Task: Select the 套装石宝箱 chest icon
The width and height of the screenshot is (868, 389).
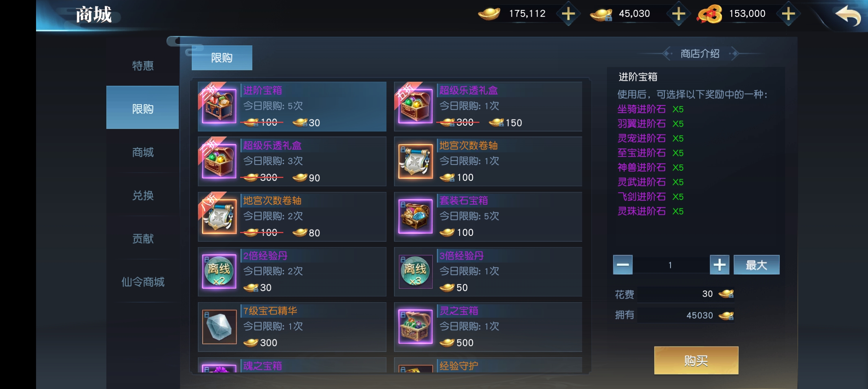Action: 415,216
